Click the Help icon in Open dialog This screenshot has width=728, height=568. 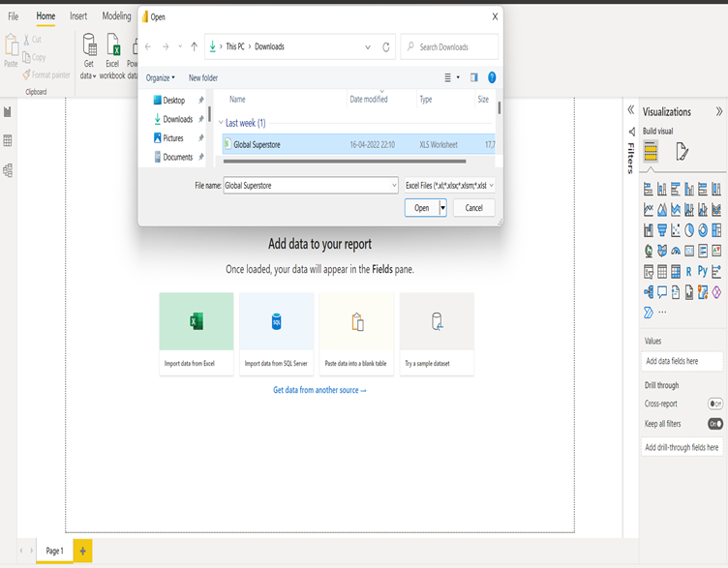[492, 77]
